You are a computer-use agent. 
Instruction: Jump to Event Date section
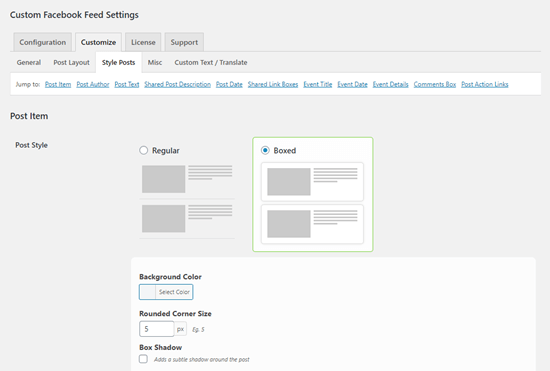(353, 84)
